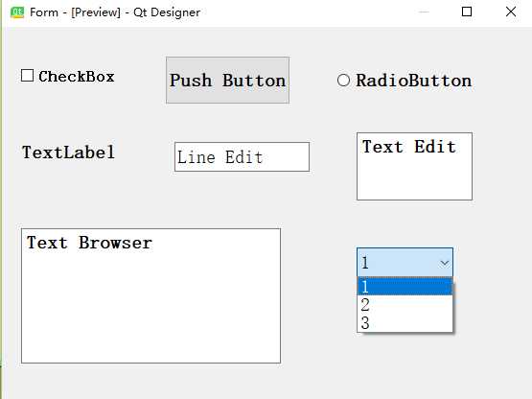Screen dimensions: 532x399
Task: Minimize the Form preview window
Action: (x=424, y=12)
